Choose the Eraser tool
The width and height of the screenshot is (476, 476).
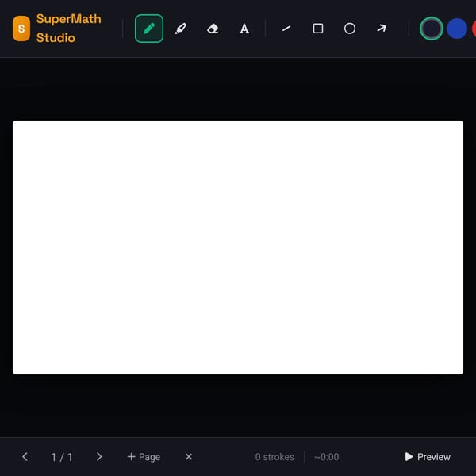point(213,29)
